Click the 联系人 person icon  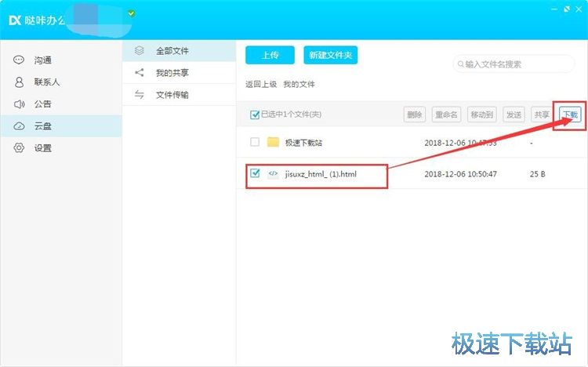(x=19, y=82)
